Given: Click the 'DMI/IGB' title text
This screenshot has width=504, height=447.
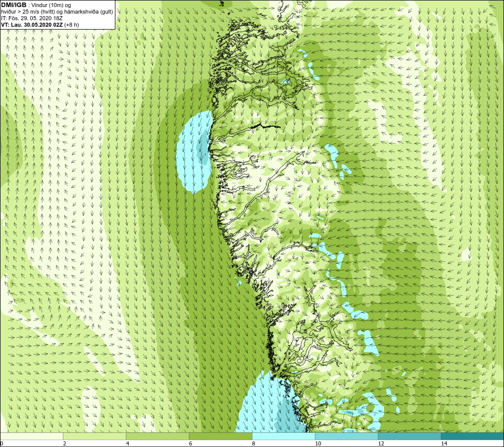Looking at the screenshot, I should [x=14, y=5].
